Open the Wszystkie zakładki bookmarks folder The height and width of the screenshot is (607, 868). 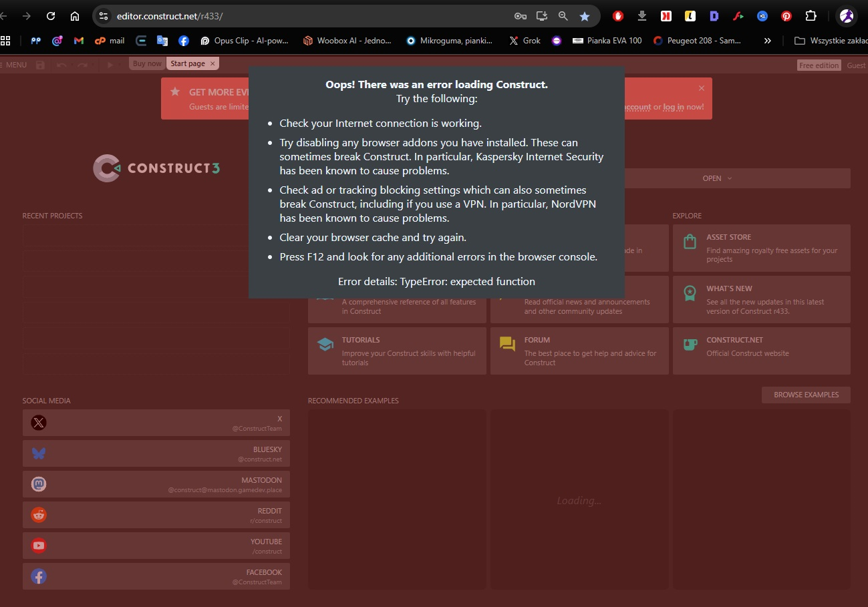831,41
